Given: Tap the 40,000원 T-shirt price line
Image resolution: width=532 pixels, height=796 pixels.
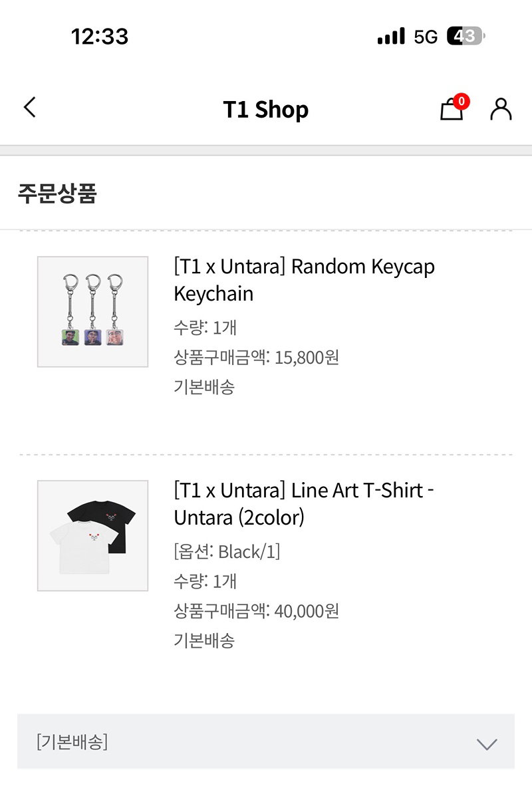Looking at the screenshot, I should coord(256,610).
